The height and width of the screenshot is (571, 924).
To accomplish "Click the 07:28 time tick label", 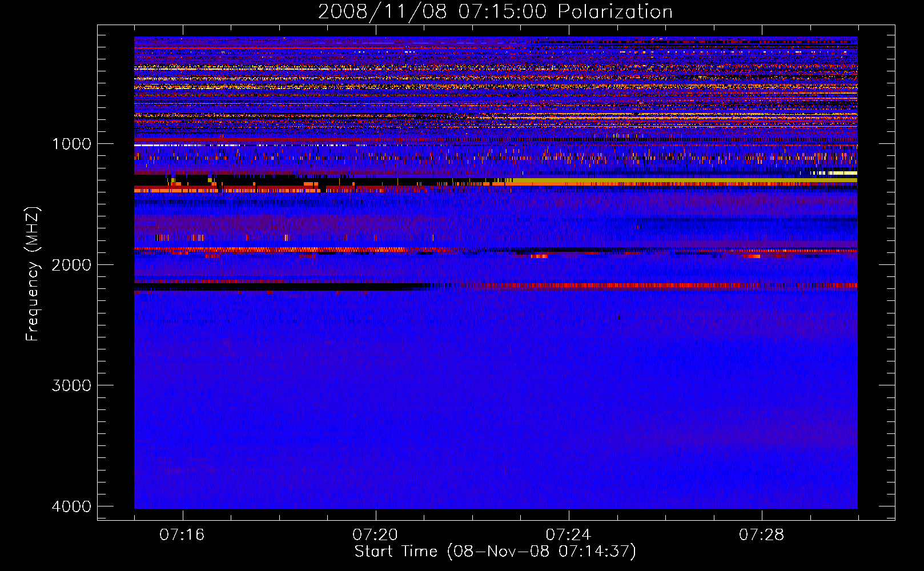I will coord(761,535).
